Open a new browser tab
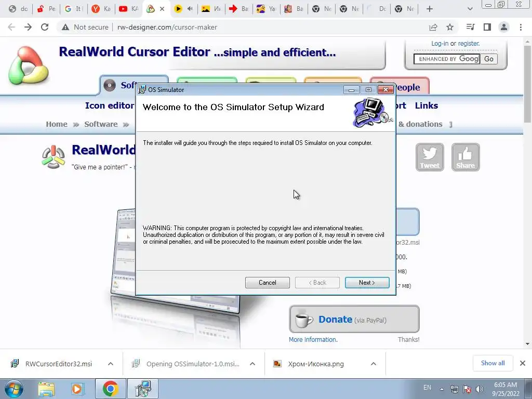Viewport: 532px width, 399px height. (x=430, y=9)
